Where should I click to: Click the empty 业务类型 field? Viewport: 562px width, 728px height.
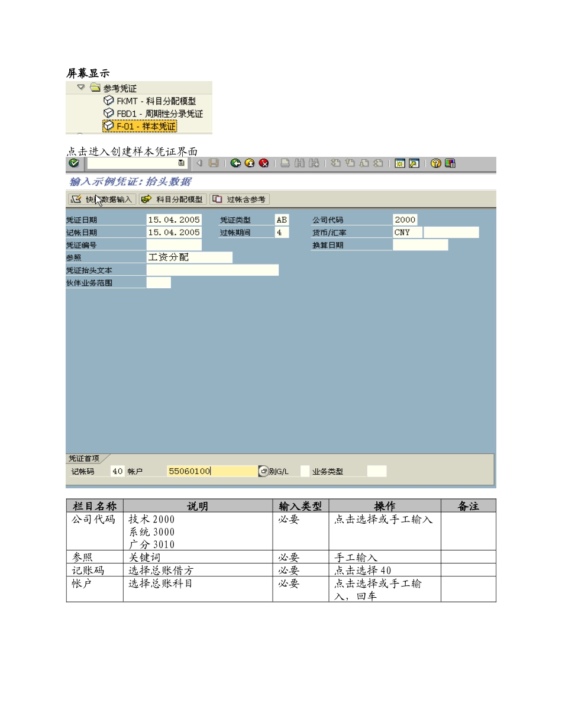tap(377, 472)
